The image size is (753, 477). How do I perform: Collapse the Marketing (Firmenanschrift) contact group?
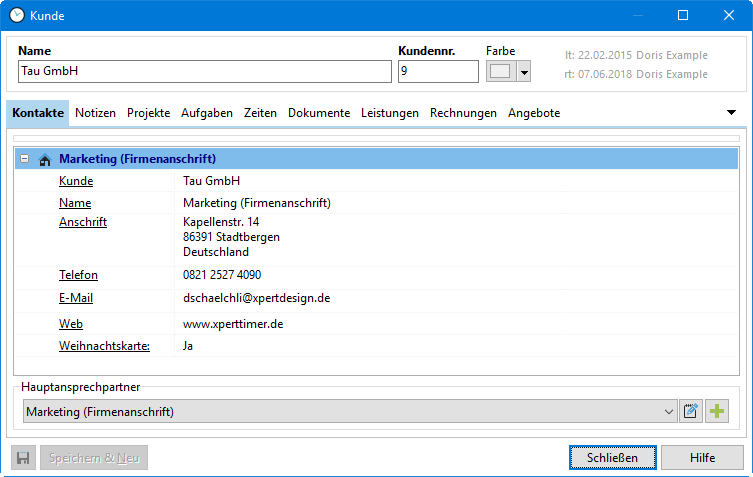[x=25, y=159]
